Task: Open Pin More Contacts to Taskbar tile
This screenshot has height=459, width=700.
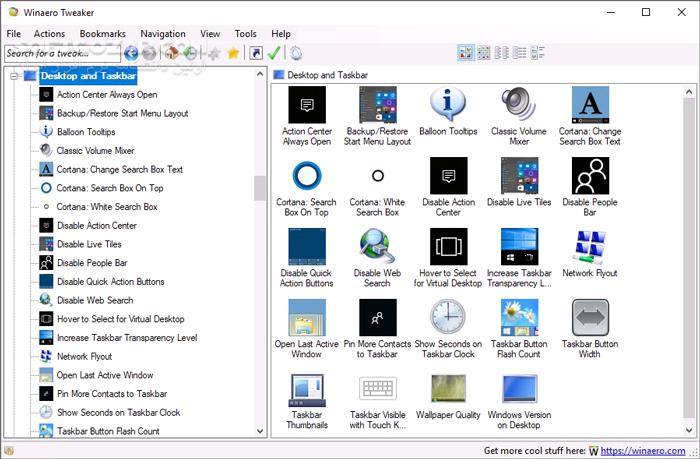Action: pos(377,329)
